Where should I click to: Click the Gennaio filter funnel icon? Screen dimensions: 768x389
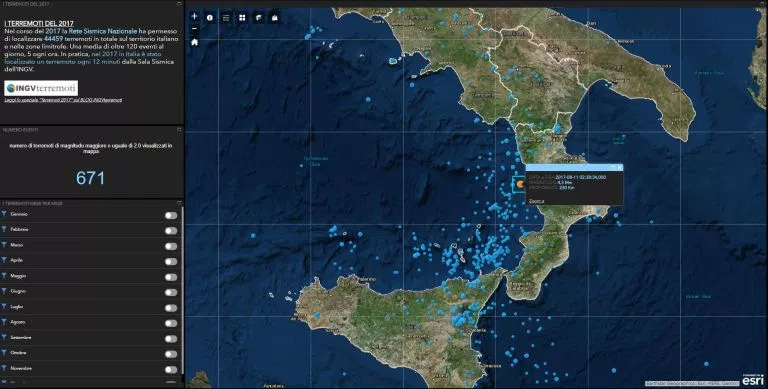click(x=4, y=214)
